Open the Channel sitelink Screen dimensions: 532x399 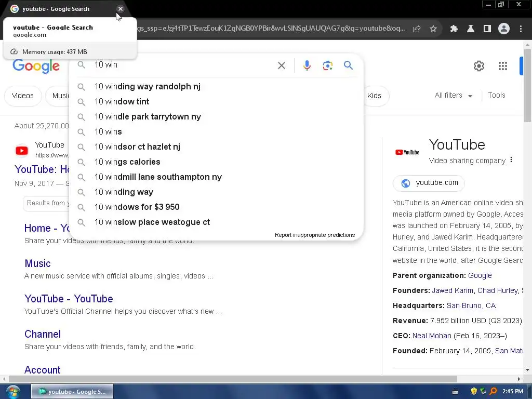click(43, 334)
